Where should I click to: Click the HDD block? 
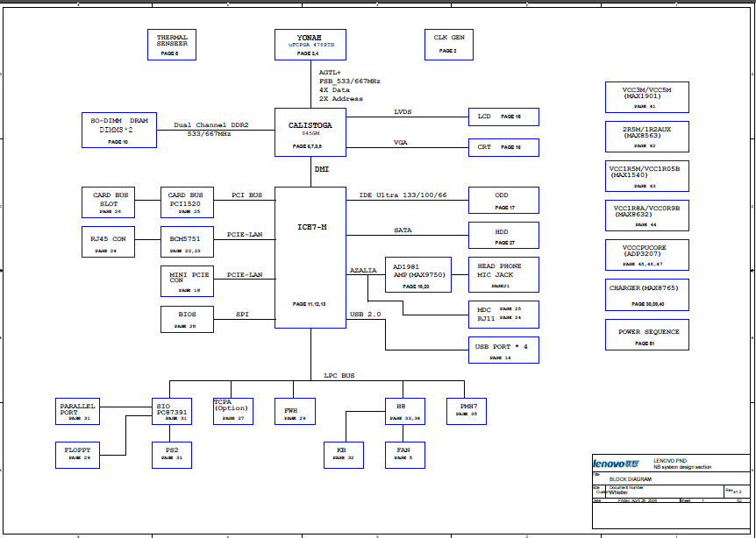coord(503,236)
